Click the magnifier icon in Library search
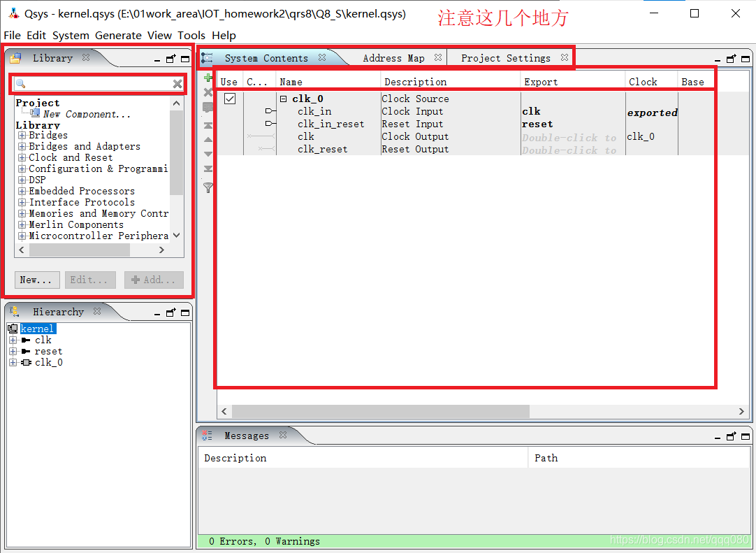The width and height of the screenshot is (756, 553). 21,84
